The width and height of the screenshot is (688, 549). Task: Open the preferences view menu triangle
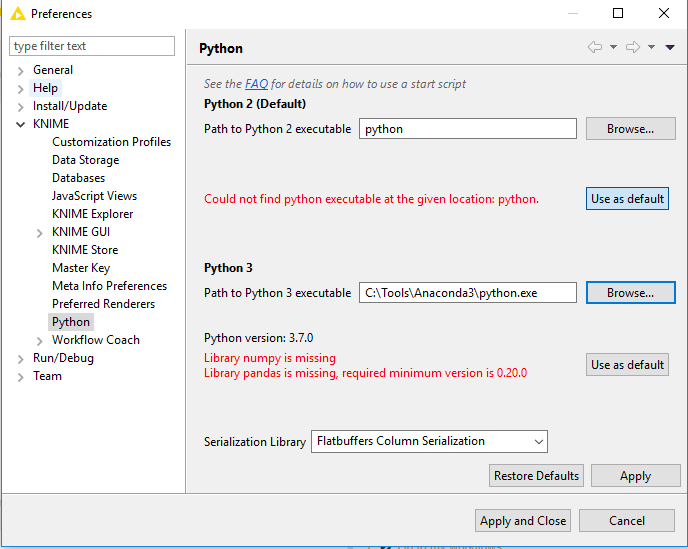click(x=670, y=47)
